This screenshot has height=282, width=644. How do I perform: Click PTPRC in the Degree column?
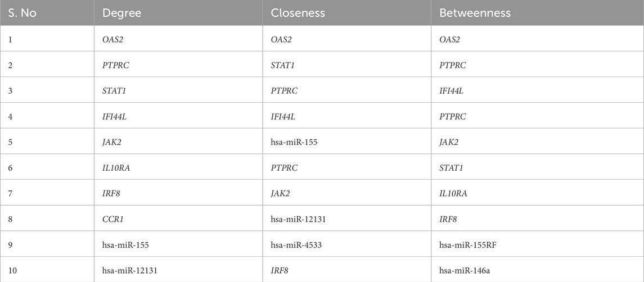coord(116,65)
